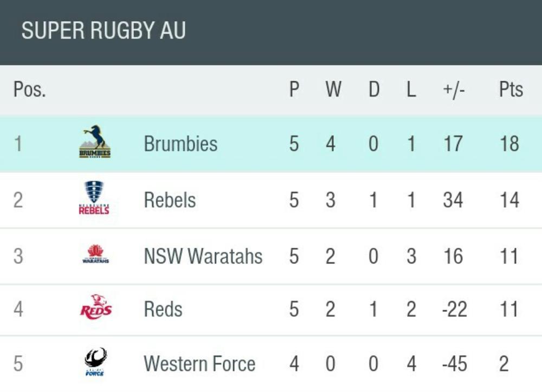Image resolution: width=542 pixels, height=392 pixels.
Task: Sort table by Pts column header
Action: pos(511,90)
